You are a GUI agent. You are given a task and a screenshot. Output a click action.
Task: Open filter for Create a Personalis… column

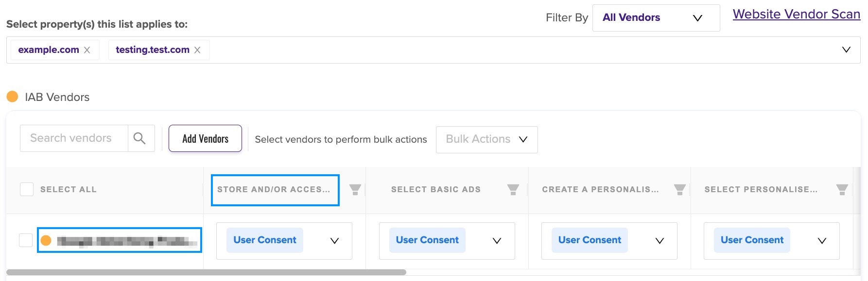click(x=680, y=190)
